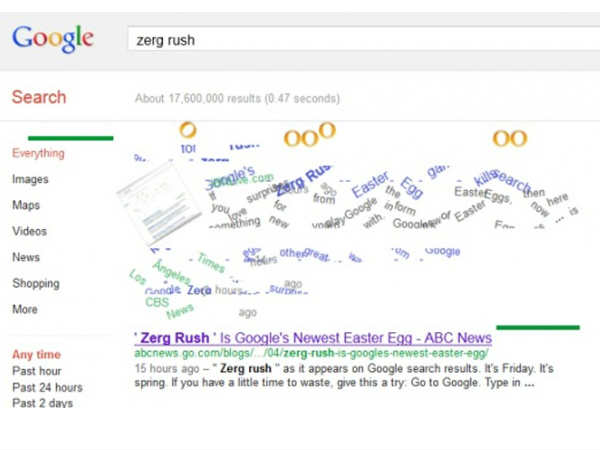The image size is (600, 450).
Task: Click the pair of Zerg O's at right
Action: coord(509,138)
